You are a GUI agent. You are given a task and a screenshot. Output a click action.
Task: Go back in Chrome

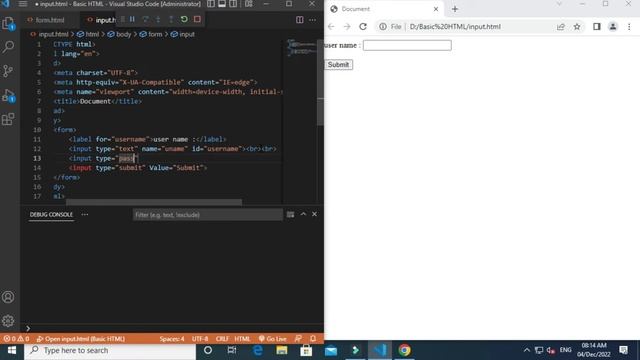click(331, 27)
